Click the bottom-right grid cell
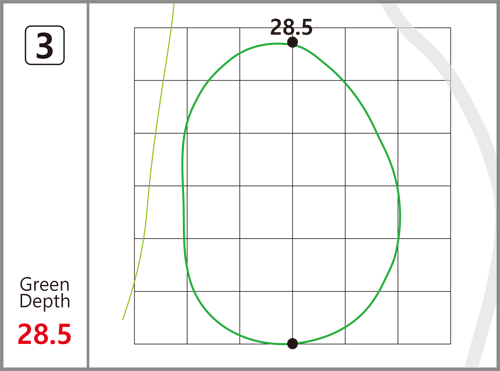Image resolution: width=500 pixels, height=371 pixels. click(424, 318)
